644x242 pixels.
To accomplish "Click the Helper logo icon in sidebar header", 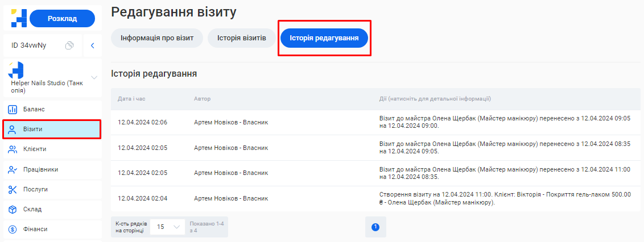I will tap(19, 18).
